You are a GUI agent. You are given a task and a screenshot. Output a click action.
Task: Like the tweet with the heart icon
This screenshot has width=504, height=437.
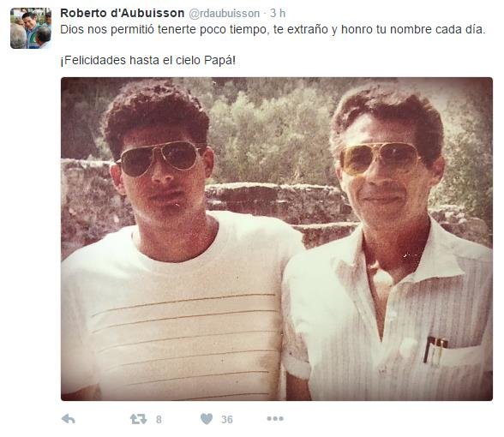point(207,419)
